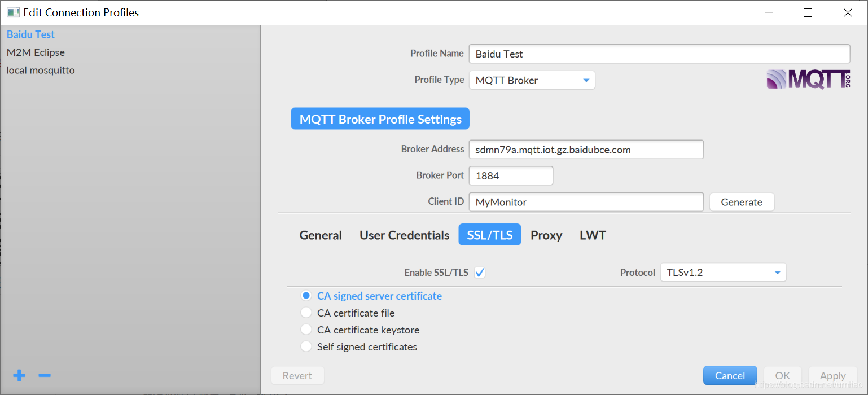This screenshot has height=395, width=868.
Task: Open the Profile Type dropdown
Action: [x=532, y=80]
